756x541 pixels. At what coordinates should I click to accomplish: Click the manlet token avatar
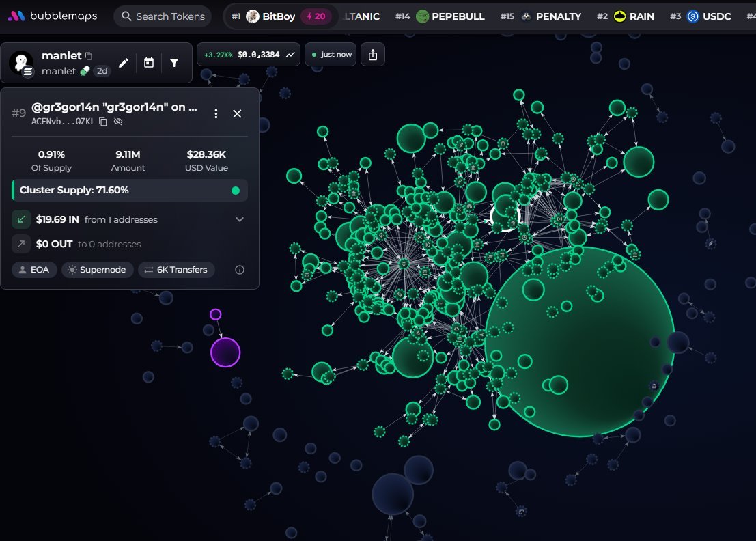tap(21, 63)
